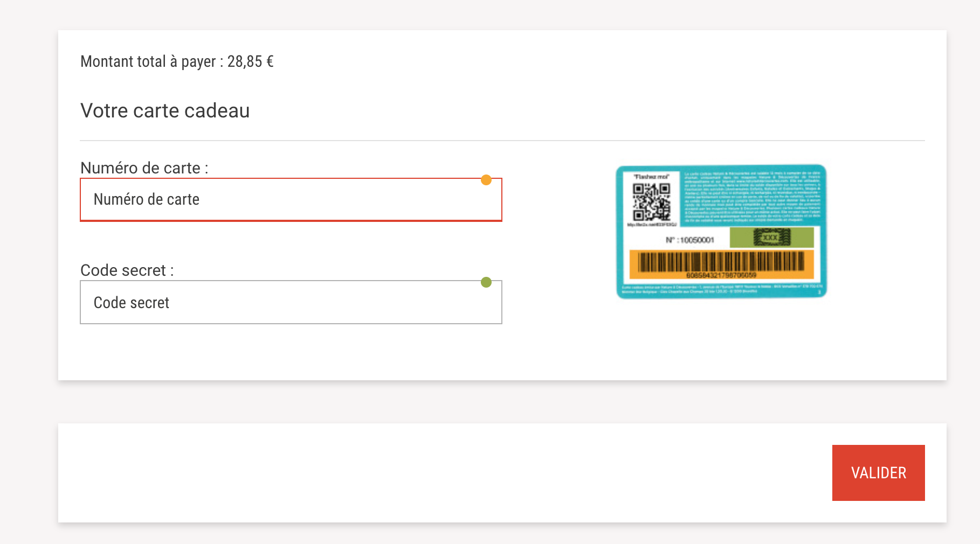
Task: Click the orange dot on card number field
Action: click(486, 180)
